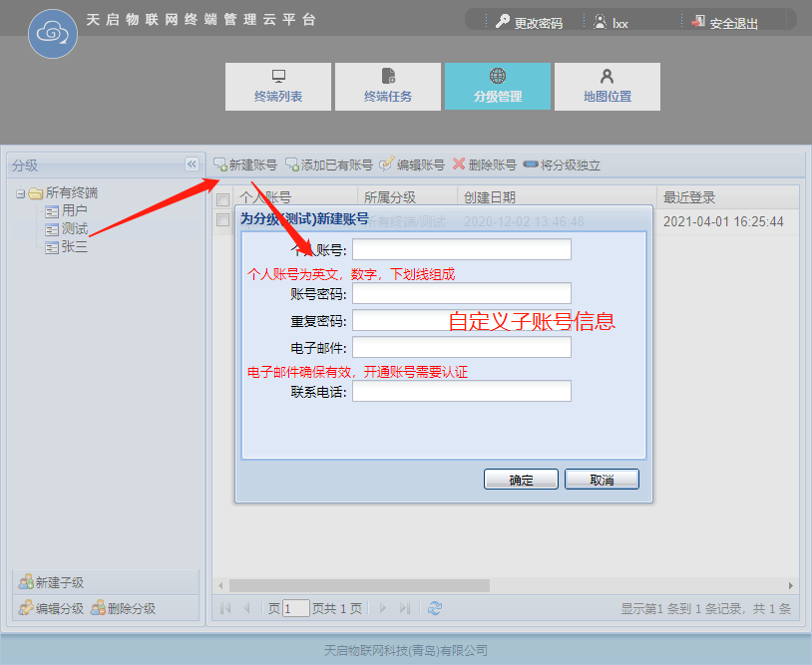This screenshot has width=812, height=665.
Task: Go to first page icon
Action: (x=225, y=608)
